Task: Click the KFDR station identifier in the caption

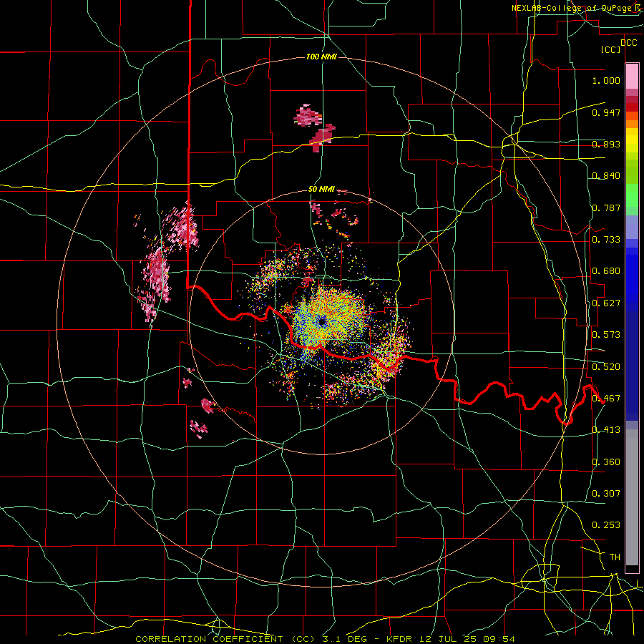Action: [399, 639]
